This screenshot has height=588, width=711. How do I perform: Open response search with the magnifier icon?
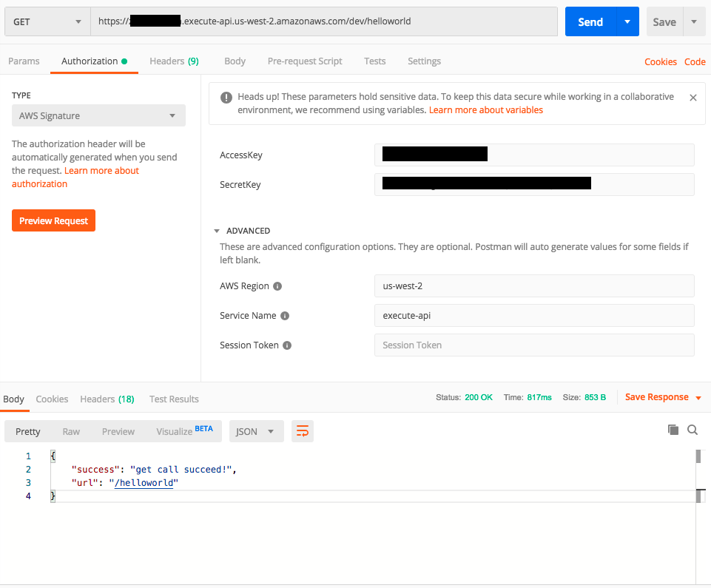(693, 429)
